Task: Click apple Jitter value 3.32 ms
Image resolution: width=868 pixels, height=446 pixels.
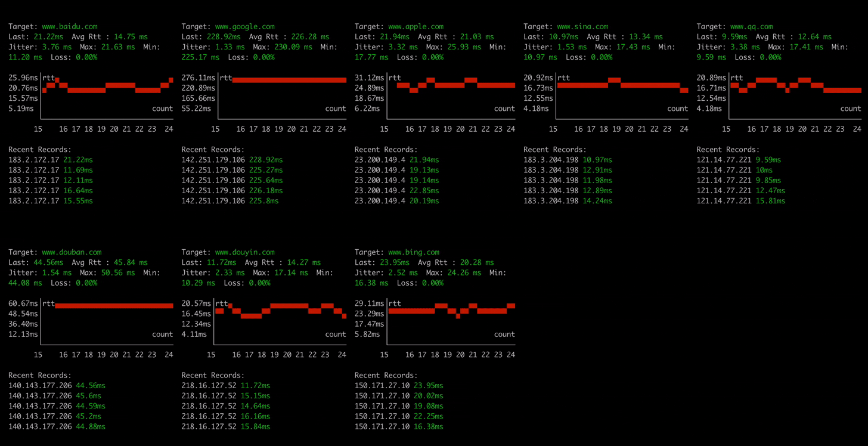Action: 403,47
